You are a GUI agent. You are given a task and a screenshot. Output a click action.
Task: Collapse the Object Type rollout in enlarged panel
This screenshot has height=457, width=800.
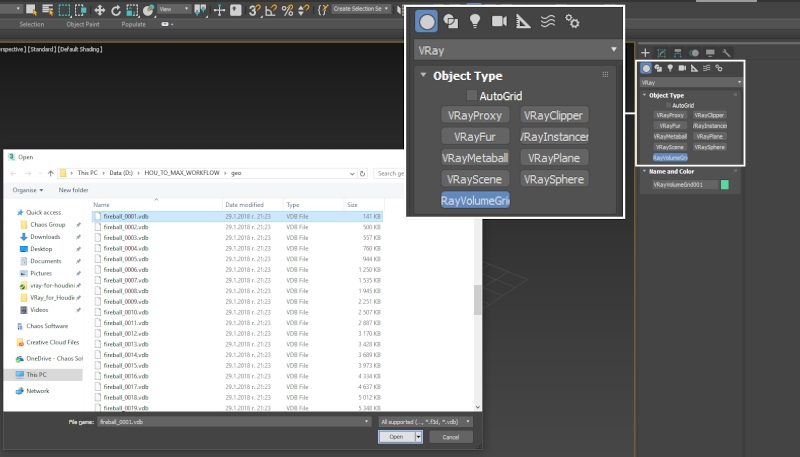424,75
